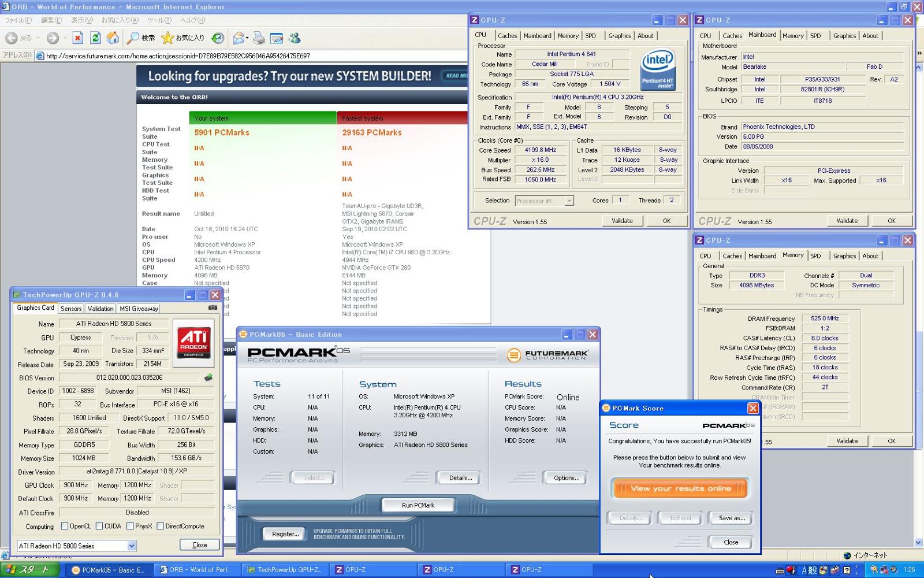The height and width of the screenshot is (578, 924).
Task: Open the Processor #1 selection dropdown
Action: click(x=569, y=201)
